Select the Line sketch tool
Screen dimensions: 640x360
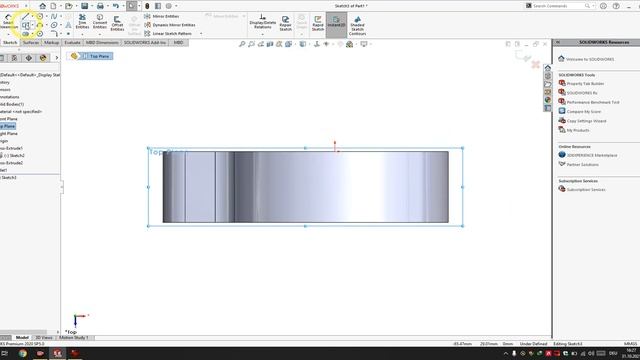[x=25, y=16]
